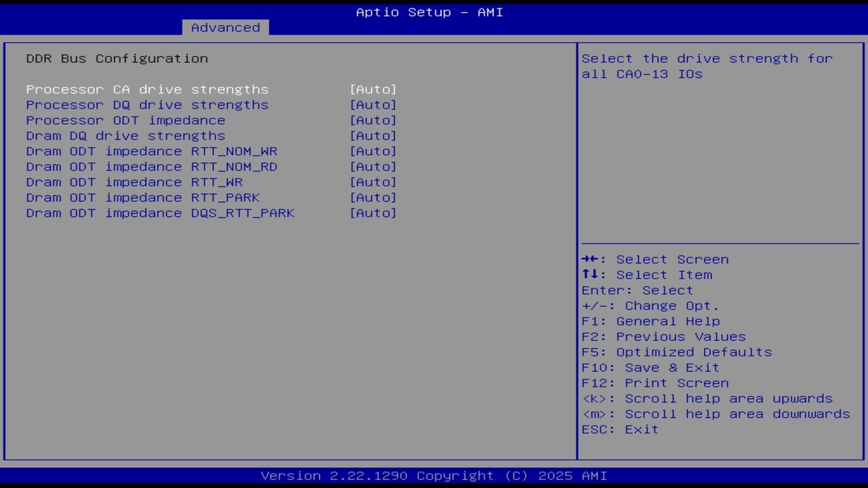
Task: Click the Version 2.22.1290 copyright bar
Action: [x=434, y=475]
